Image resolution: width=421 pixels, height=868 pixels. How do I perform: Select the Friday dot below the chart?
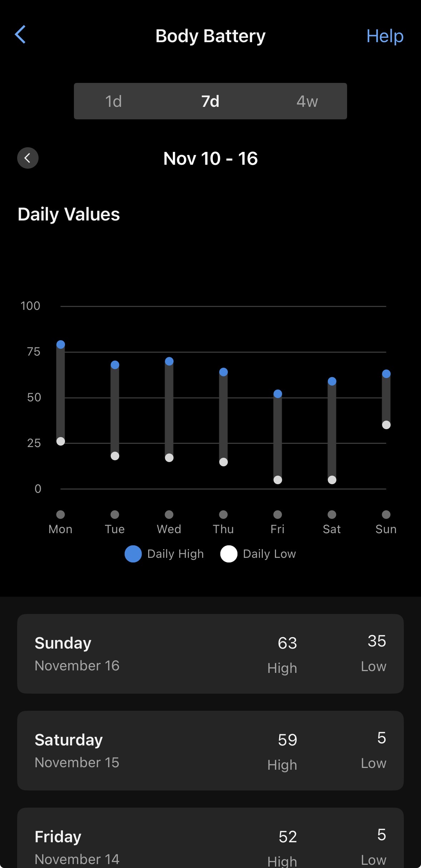pos(277,515)
